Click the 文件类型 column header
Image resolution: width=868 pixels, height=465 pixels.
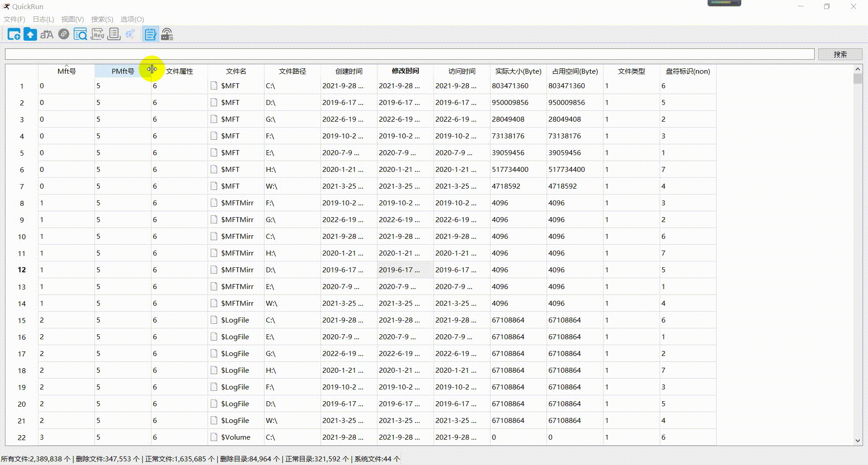coord(632,71)
